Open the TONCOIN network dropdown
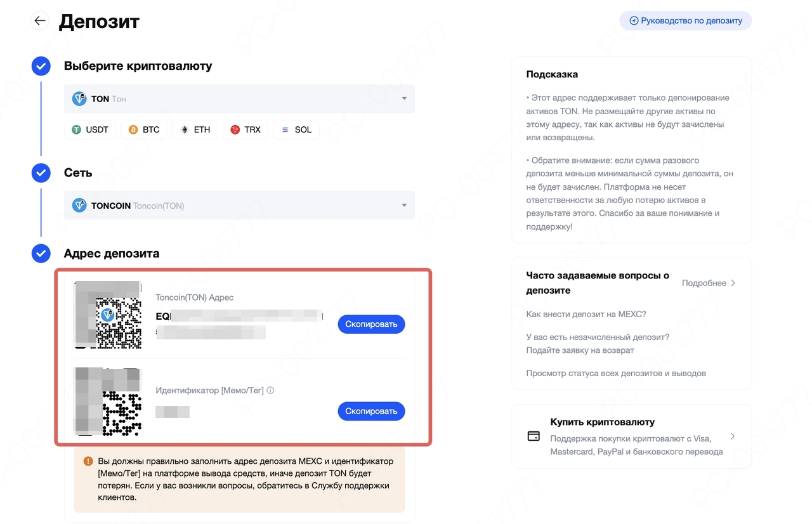The image size is (812, 524). [x=239, y=206]
